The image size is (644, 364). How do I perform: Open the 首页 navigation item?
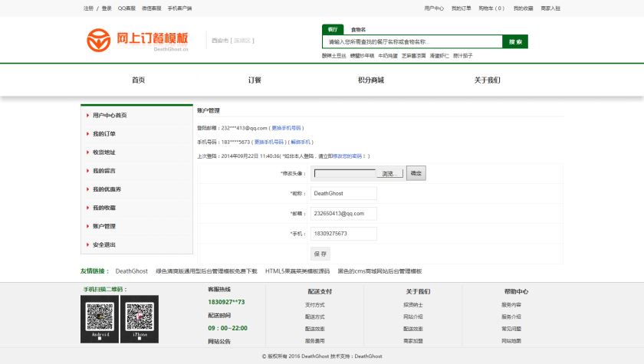[139, 80]
